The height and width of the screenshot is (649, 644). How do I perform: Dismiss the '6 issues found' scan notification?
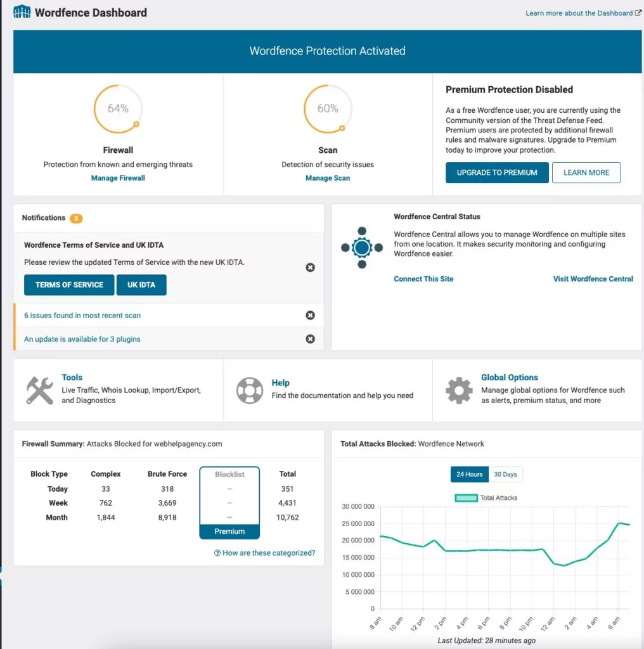click(x=310, y=315)
